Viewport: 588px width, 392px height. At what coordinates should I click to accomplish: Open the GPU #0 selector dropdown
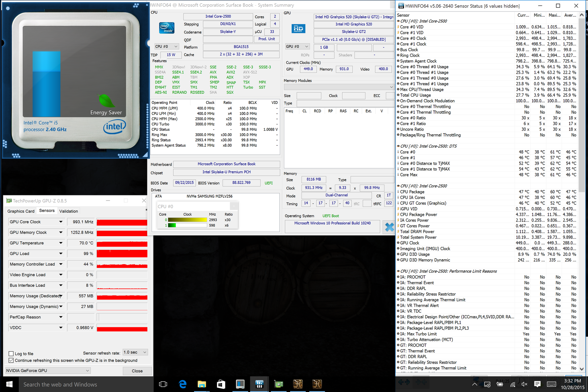coord(297,46)
